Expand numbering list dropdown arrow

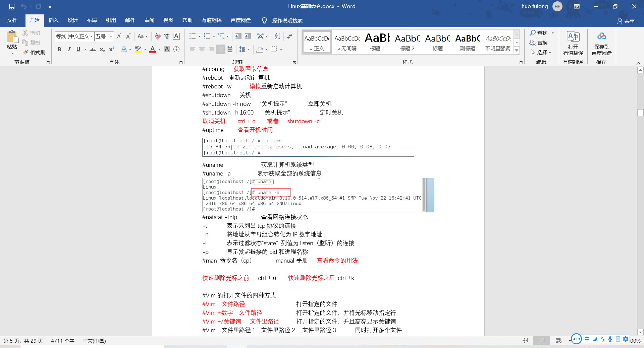tap(214, 36)
